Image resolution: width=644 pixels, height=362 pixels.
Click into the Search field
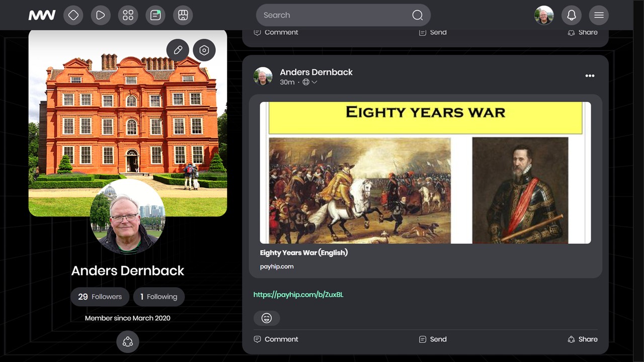343,15
